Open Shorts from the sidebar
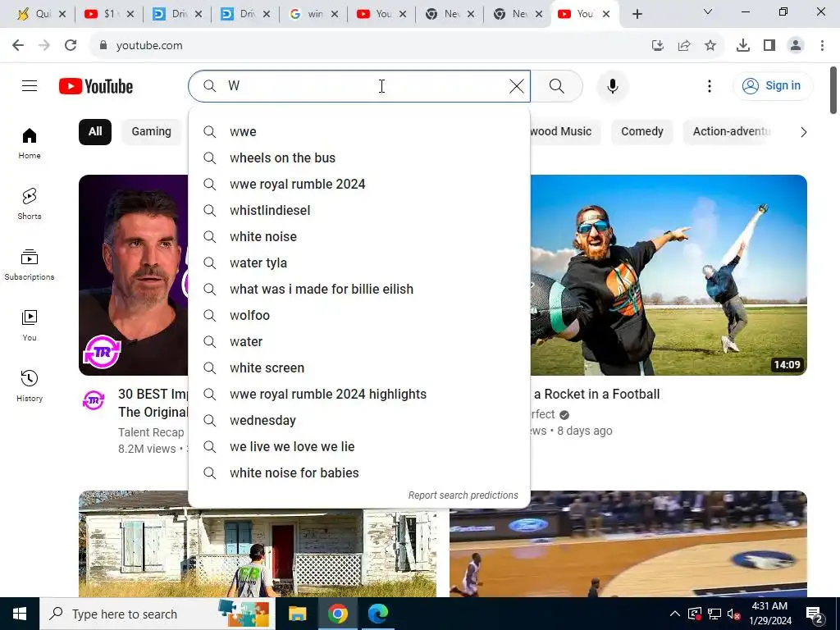The height and width of the screenshot is (630, 840). pyautogui.click(x=30, y=203)
